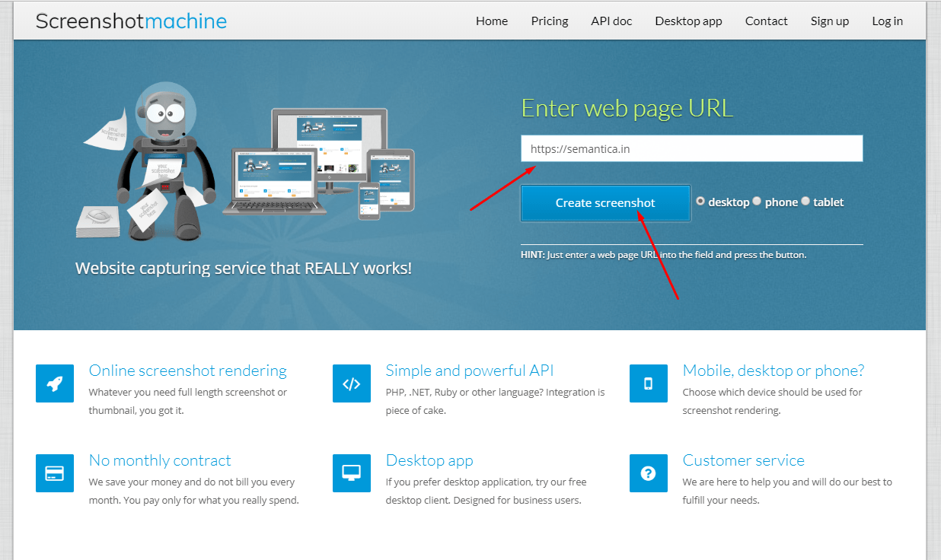Screen dimensions: 941x560
Task: Open the API doc menu item
Action: tap(611, 21)
